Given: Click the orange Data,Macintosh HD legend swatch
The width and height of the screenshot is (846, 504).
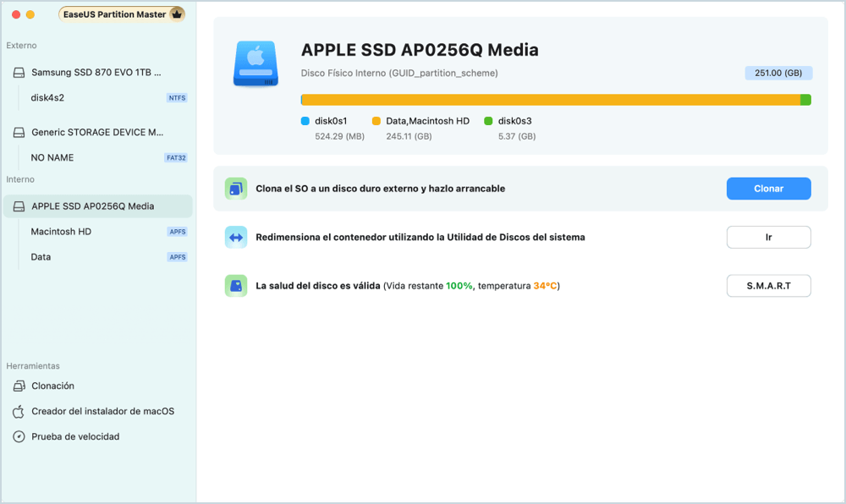Looking at the screenshot, I should click(x=376, y=121).
